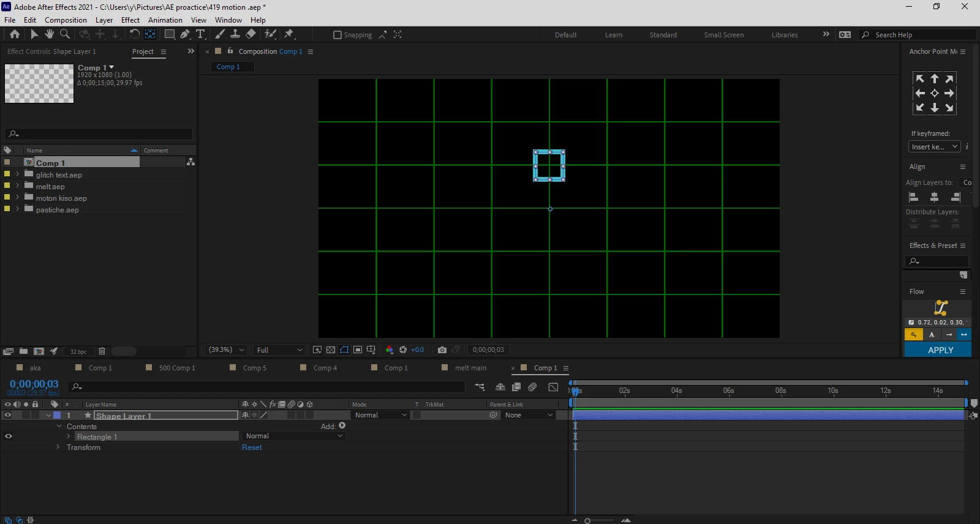
Task: Switch to the melt main timeline tab
Action: click(470, 368)
